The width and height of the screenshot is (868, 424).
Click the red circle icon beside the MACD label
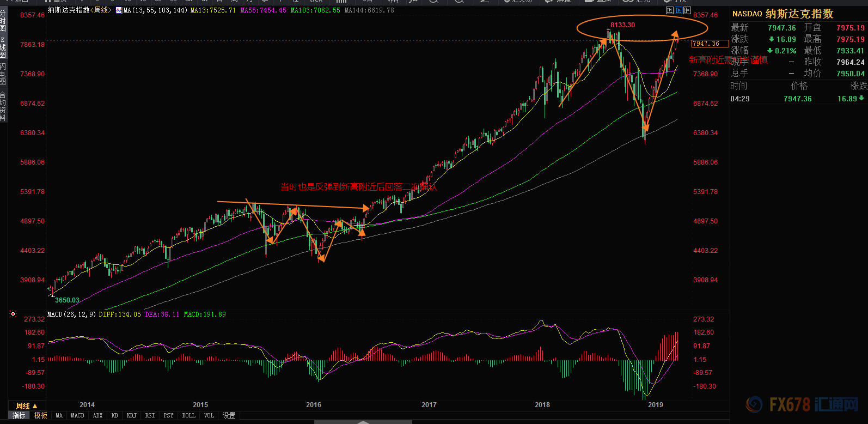coord(13,314)
